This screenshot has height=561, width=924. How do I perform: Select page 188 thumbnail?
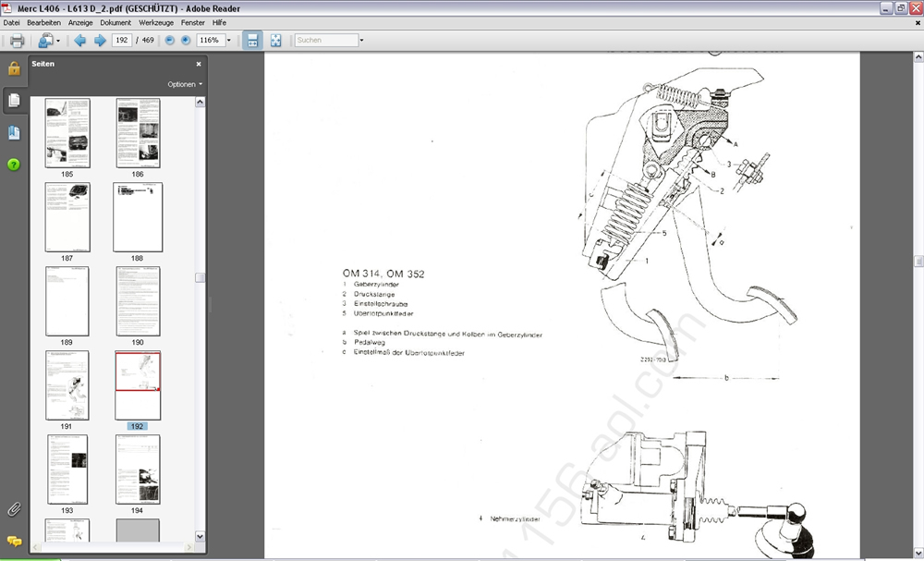[138, 217]
